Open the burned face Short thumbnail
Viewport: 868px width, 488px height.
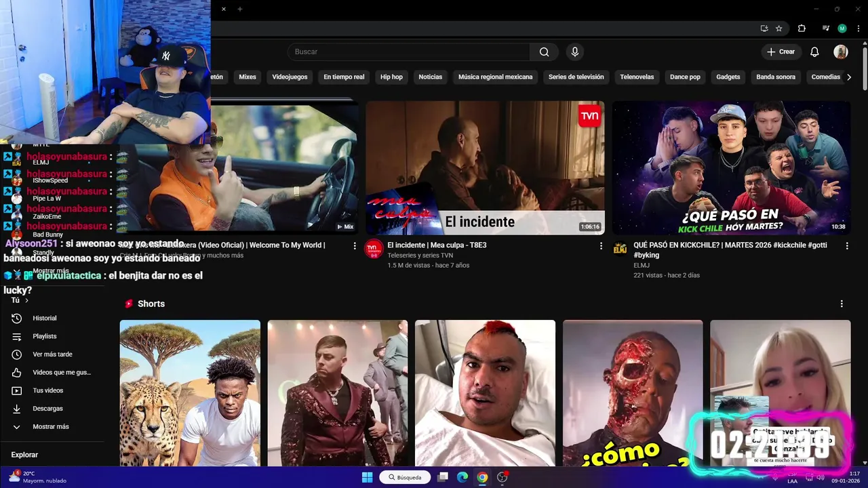633,393
